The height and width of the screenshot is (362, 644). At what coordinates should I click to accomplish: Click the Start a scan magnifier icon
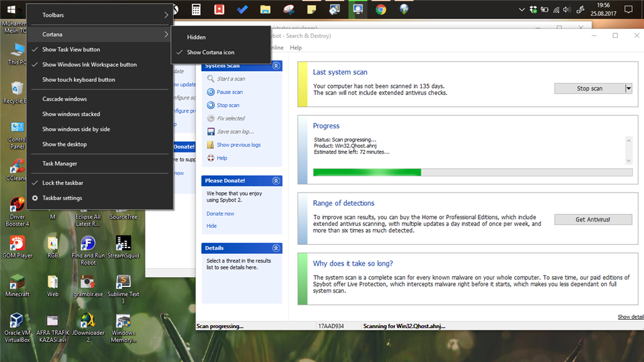211,79
